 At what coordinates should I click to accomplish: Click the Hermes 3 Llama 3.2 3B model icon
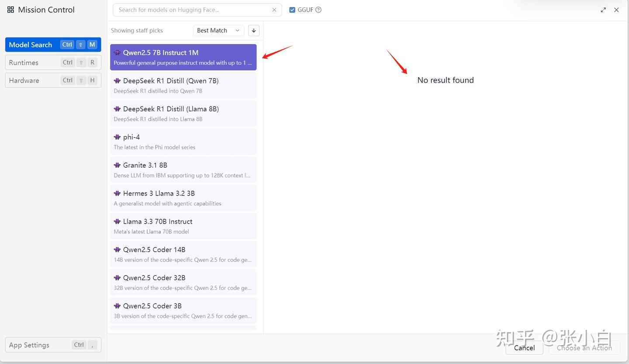117,193
